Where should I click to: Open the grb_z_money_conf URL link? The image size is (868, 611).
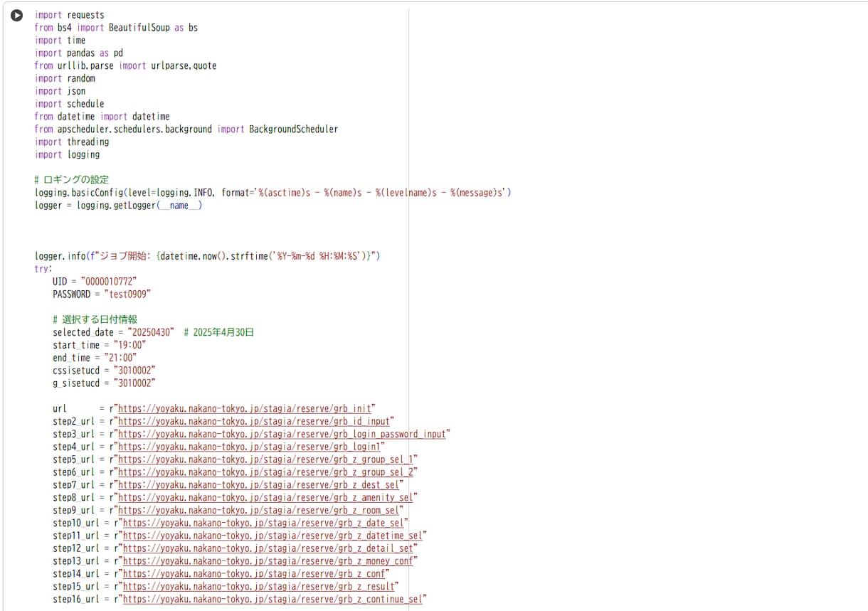point(268,561)
